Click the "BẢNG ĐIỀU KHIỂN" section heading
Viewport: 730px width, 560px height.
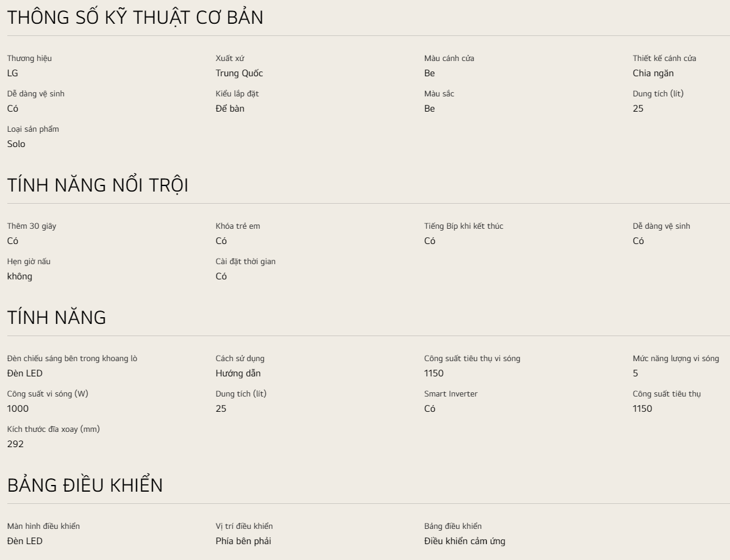point(85,486)
